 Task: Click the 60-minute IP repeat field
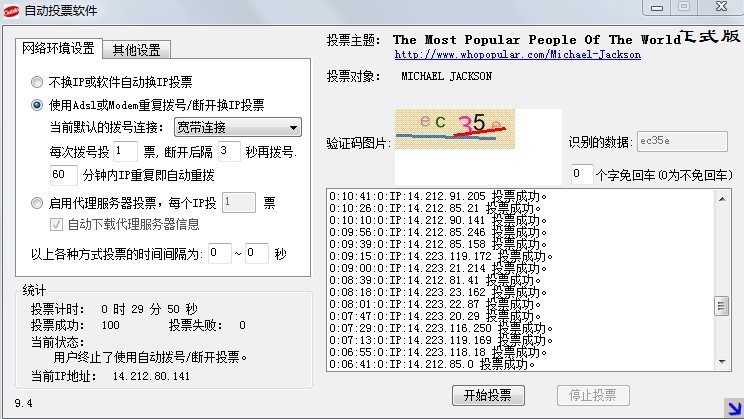63,175
